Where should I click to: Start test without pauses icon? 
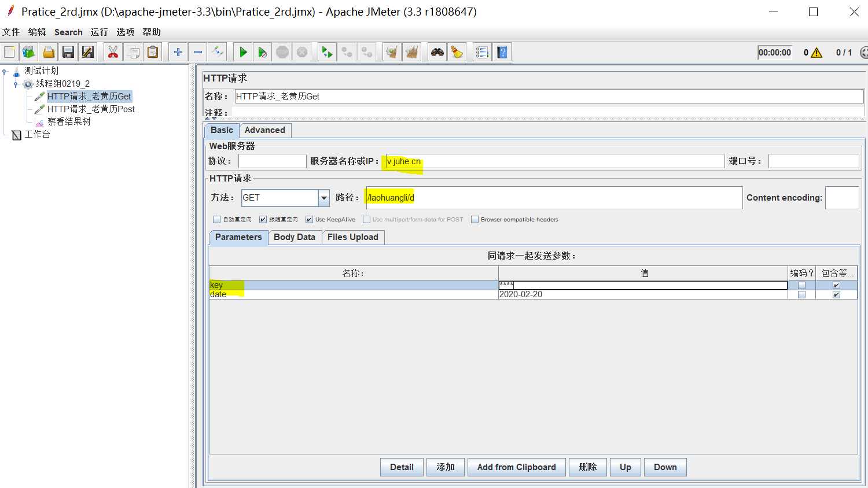tap(263, 52)
